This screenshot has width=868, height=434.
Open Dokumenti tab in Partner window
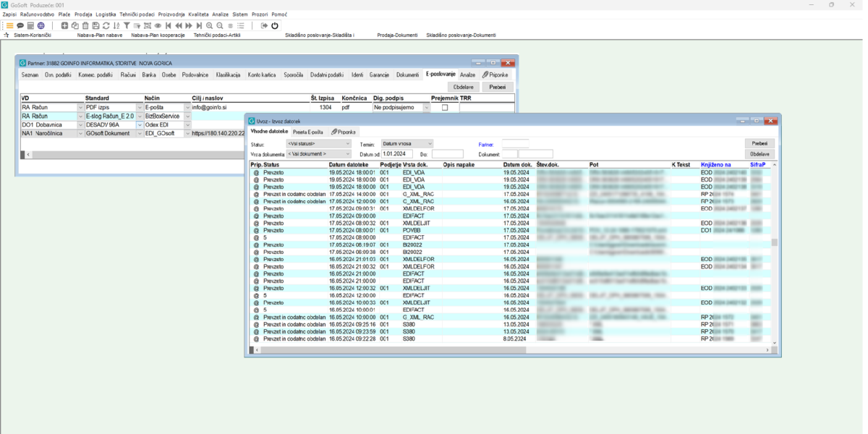(x=407, y=75)
